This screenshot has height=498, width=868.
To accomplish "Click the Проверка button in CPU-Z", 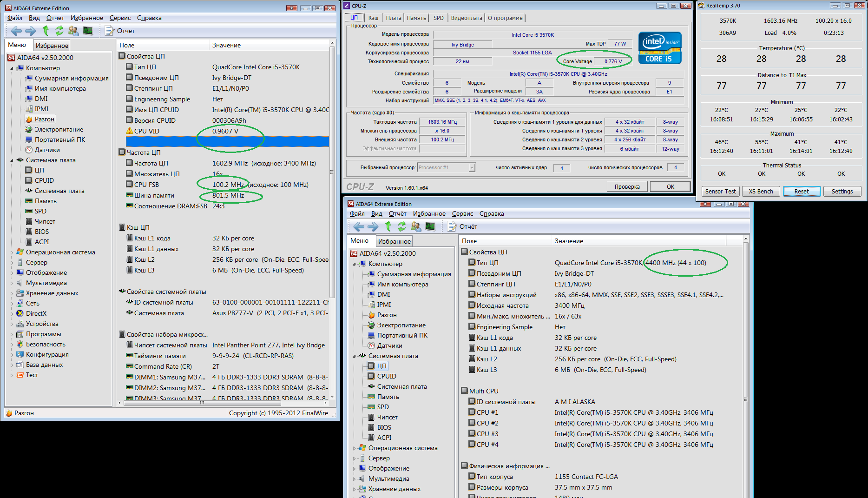I will click(x=627, y=187).
